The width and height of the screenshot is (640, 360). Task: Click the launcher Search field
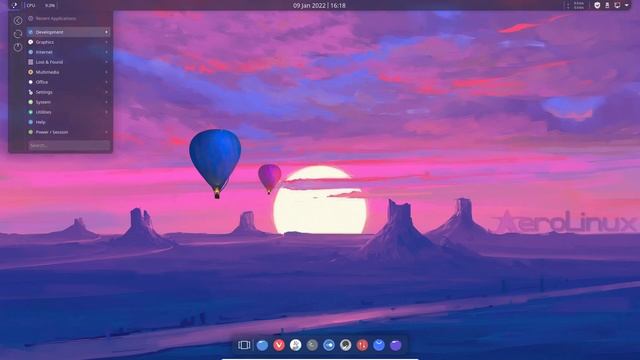click(69, 145)
